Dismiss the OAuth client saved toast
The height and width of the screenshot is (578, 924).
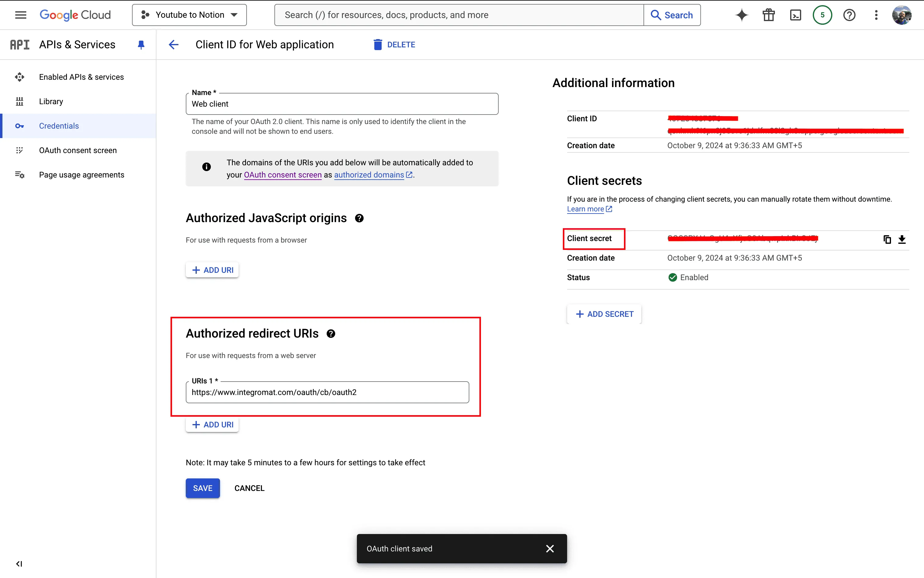tap(550, 549)
